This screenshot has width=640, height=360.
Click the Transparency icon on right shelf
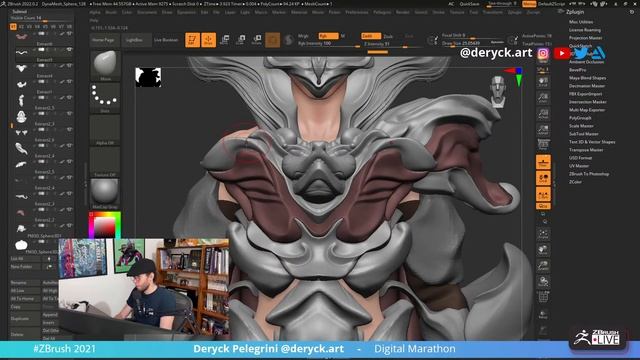(x=543, y=314)
